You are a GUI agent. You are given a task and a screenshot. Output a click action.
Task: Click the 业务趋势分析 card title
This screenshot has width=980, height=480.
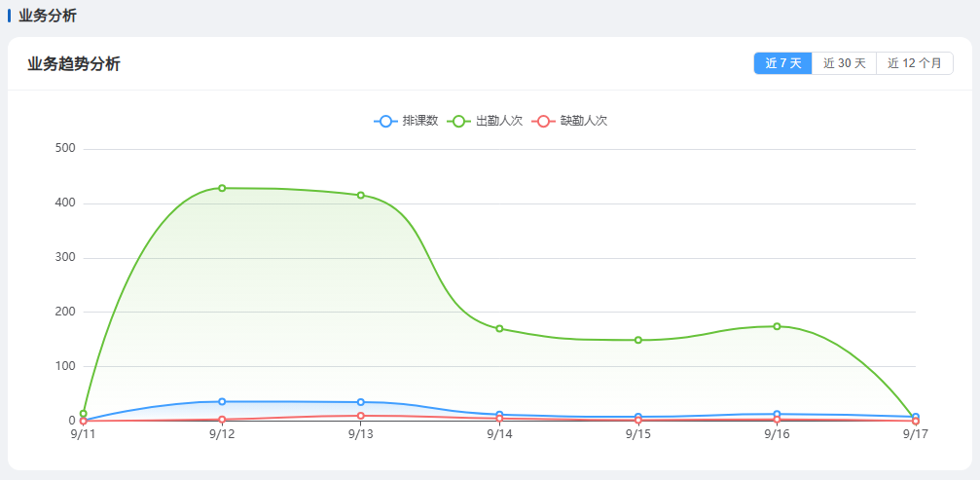[74, 63]
